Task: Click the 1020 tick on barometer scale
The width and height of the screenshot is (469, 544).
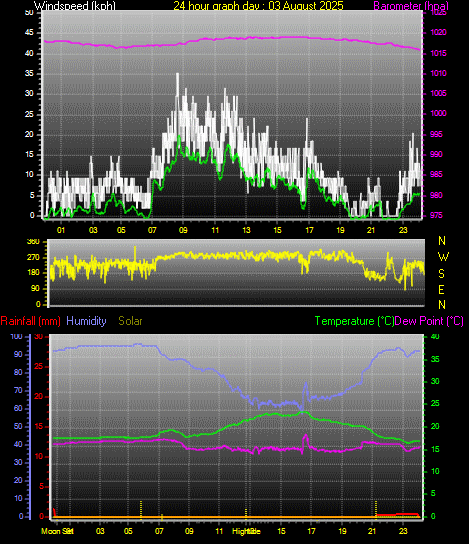Action: point(439,33)
